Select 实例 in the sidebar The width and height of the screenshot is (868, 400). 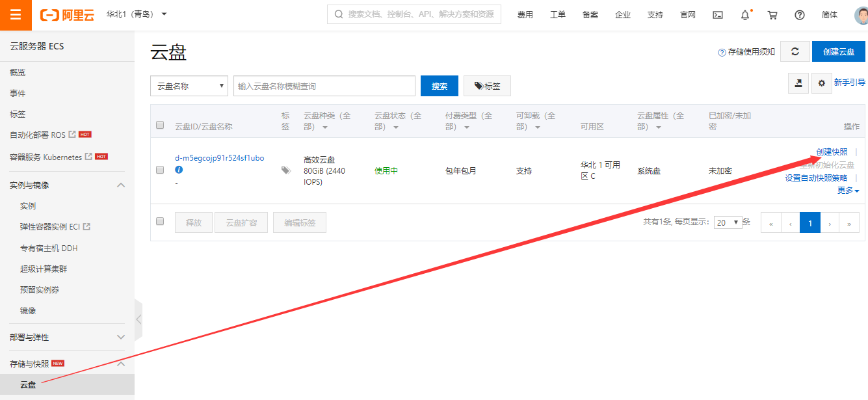click(28, 206)
